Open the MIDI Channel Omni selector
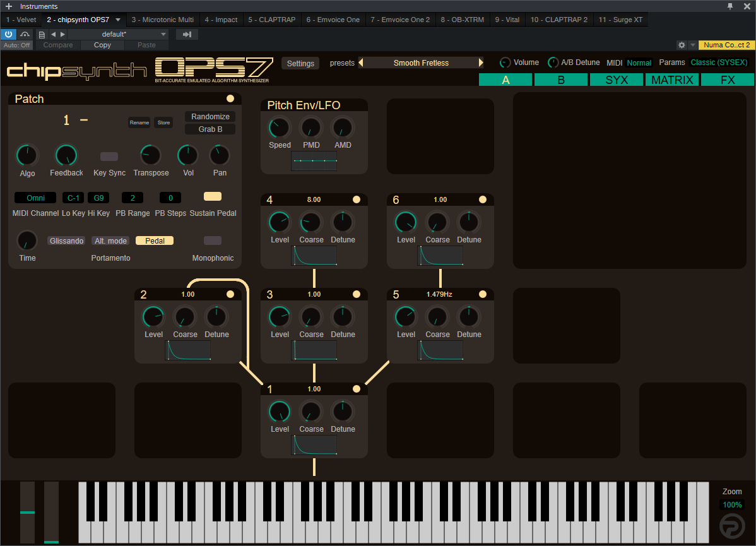 coord(35,198)
